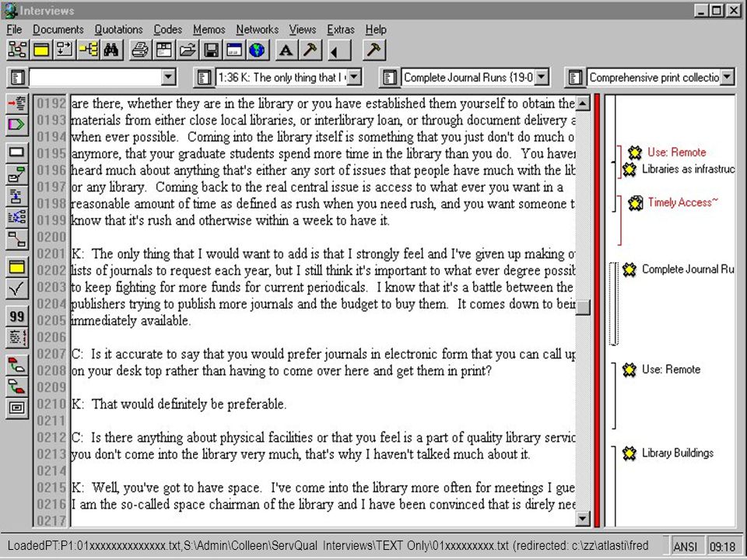The height and width of the screenshot is (560, 747).
Task: Click the small blue-titled window icon
Action: 234,50
